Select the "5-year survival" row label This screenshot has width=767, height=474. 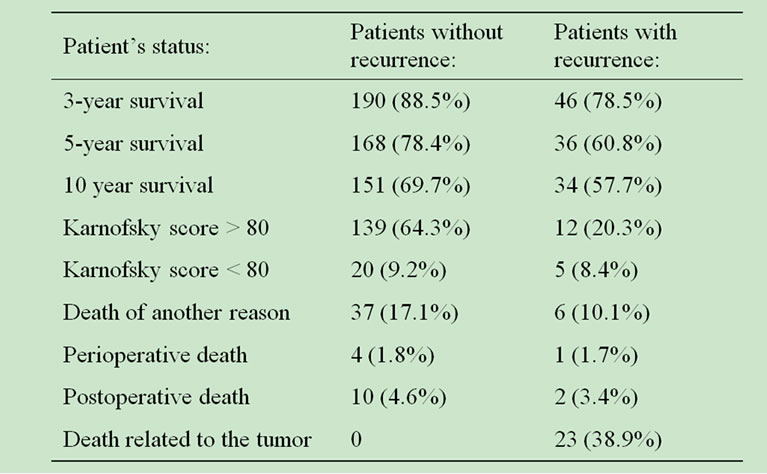click(x=133, y=143)
